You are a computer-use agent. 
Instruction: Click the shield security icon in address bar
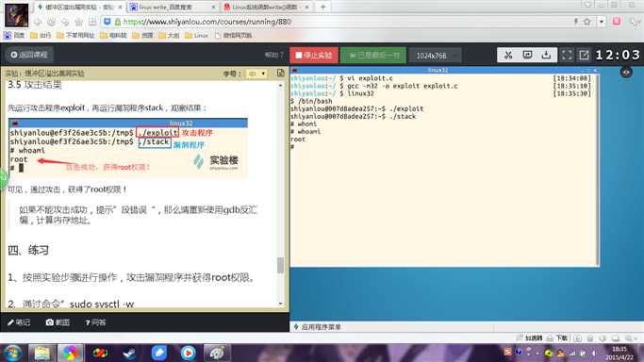coord(107,22)
